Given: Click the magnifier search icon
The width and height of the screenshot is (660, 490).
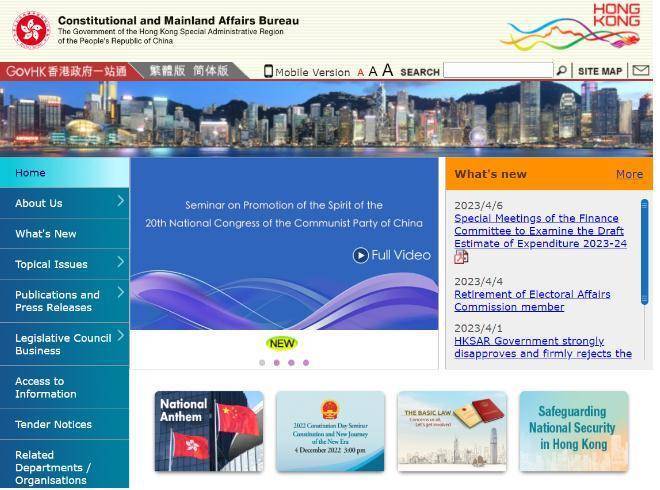Looking at the screenshot, I should point(562,71).
